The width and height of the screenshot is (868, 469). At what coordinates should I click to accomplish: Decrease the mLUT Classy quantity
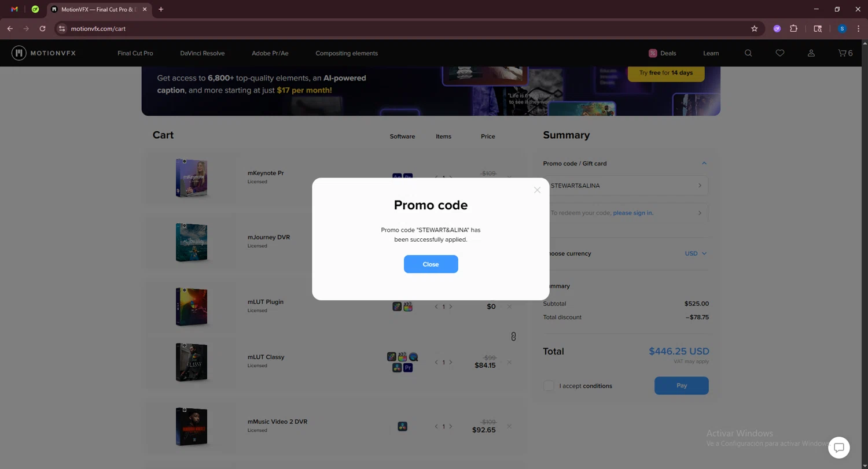436,362
